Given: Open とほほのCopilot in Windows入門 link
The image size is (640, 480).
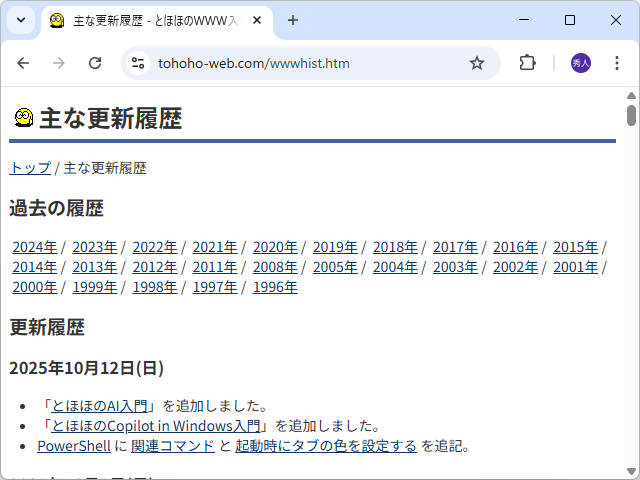Looking at the screenshot, I should point(156,426).
